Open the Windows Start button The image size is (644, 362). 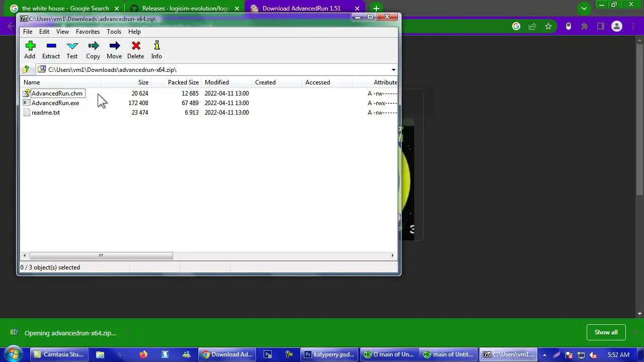click(x=13, y=354)
